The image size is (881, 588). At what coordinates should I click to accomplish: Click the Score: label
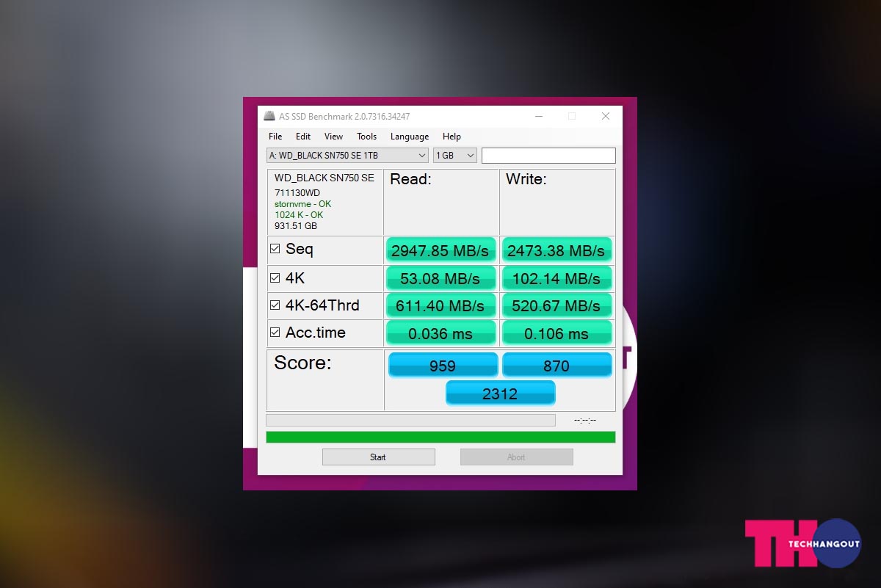(302, 363)
